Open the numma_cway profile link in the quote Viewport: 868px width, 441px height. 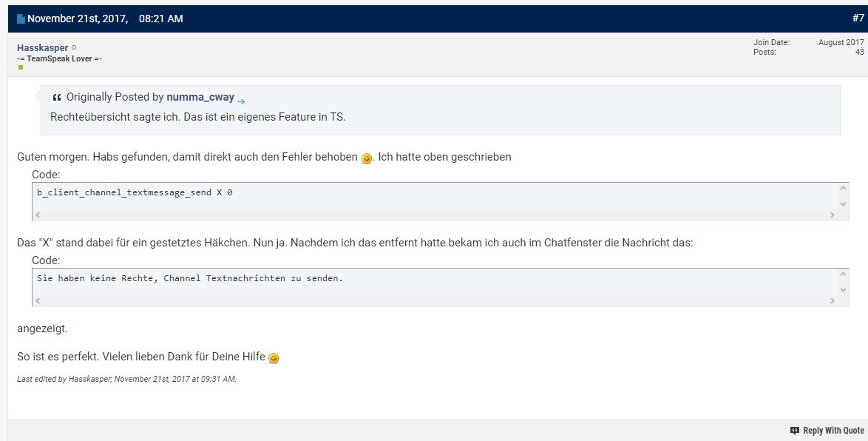click(200, 97)
